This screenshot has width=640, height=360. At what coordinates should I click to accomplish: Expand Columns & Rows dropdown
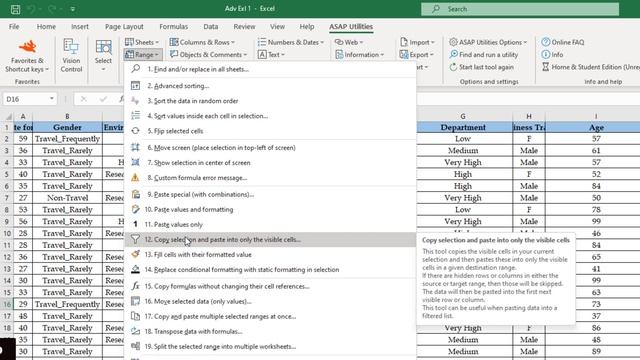click(x=202, y=42)
